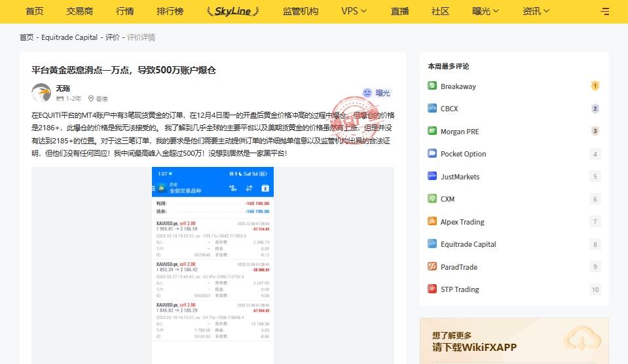
Task: Click the JustMarkets logo icon
Action: (x=432, y=176)
